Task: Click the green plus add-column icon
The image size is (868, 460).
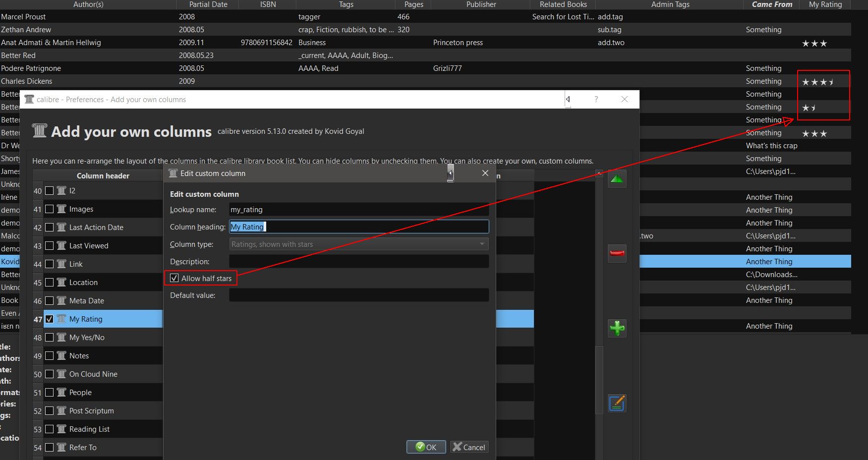Action: click(x=617, y=328)
